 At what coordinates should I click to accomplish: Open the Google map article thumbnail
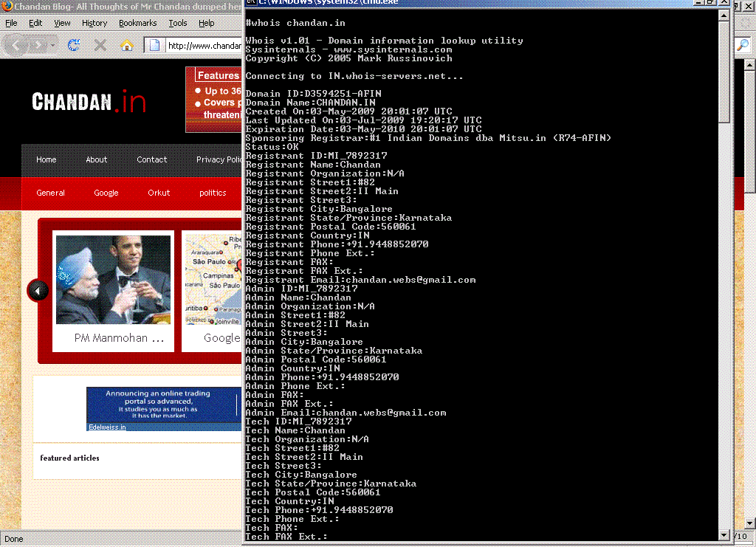tap(213, 280)
